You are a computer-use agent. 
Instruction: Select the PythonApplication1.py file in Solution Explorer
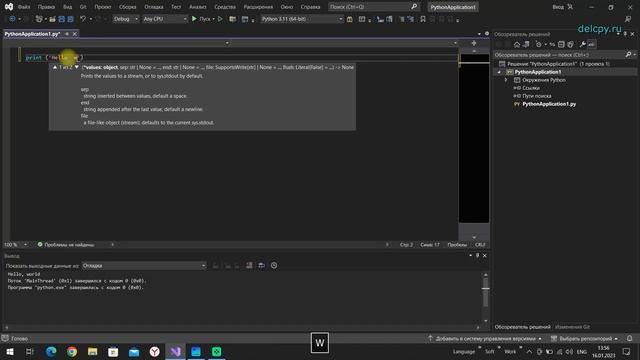549,104
